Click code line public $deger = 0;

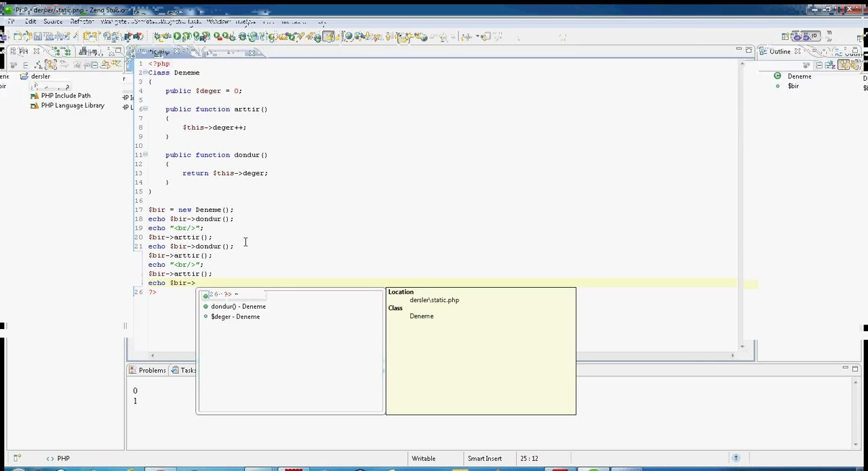pos(203,91)
